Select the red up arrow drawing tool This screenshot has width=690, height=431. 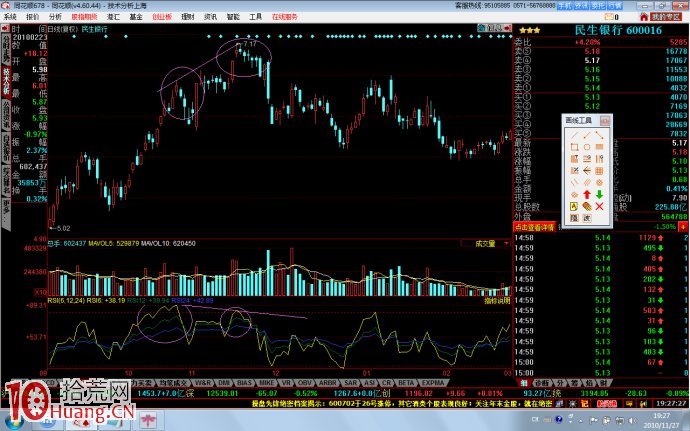click(x=585, y=193)
